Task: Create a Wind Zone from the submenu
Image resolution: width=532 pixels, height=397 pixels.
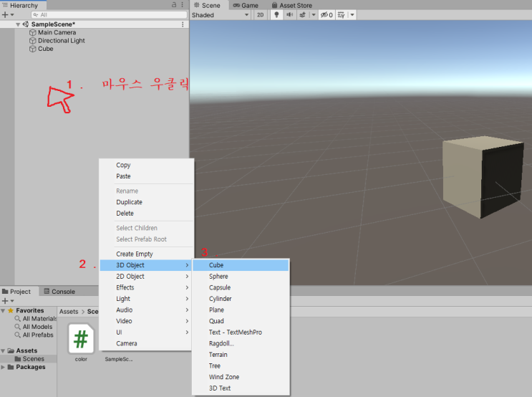Action: coord(241,378)
